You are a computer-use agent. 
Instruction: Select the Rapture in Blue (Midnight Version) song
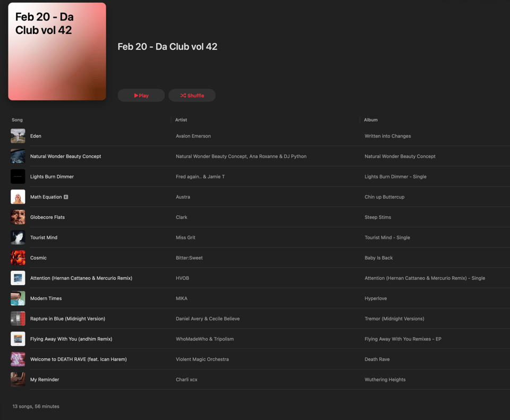(x=67, y=319)
